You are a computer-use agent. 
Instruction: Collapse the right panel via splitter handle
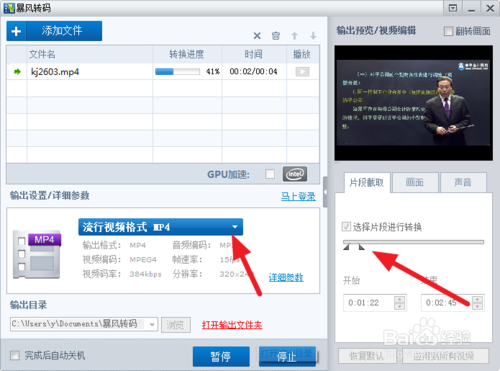(325, 192)
